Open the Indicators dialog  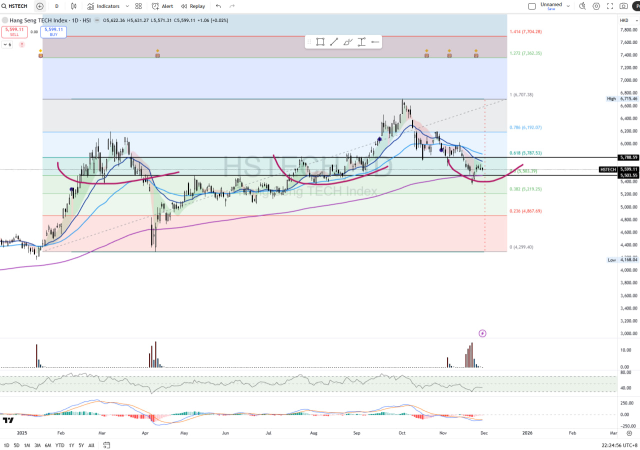pos(103,6)
